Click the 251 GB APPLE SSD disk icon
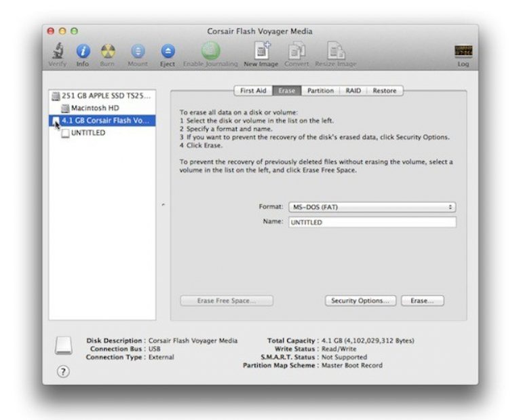The width and height of the screenshot is (519, 420). [56, 96]
